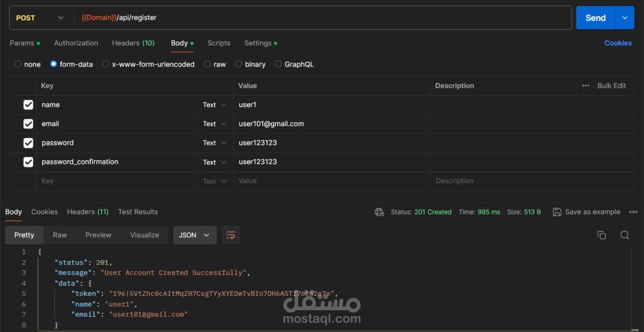The width and height of the screenshot is (644, 332).
Task: Click the Bulk Edit ellipsis icon
Action: coord(586,86)
